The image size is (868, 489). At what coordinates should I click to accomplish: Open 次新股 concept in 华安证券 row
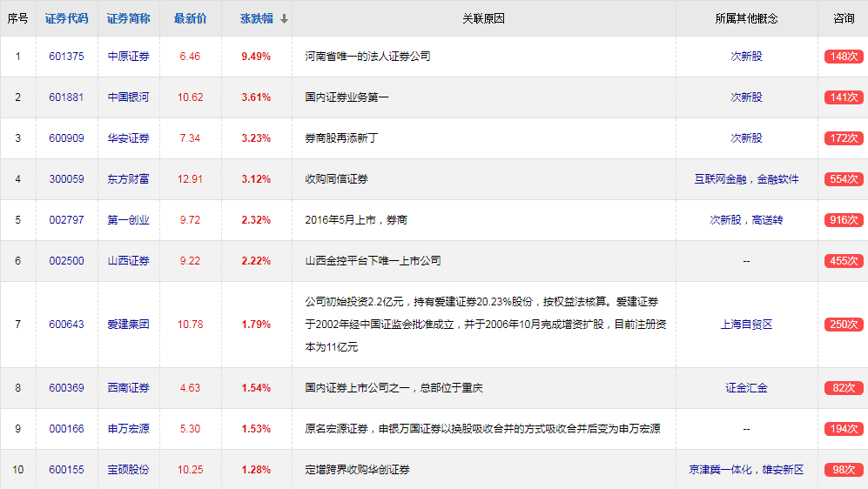coord(746,138)
